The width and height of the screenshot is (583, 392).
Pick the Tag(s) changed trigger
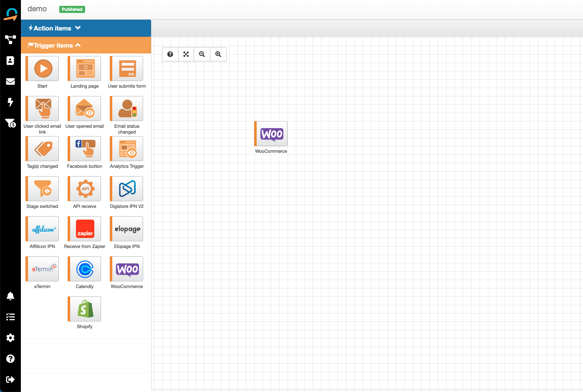click(42, 149)
